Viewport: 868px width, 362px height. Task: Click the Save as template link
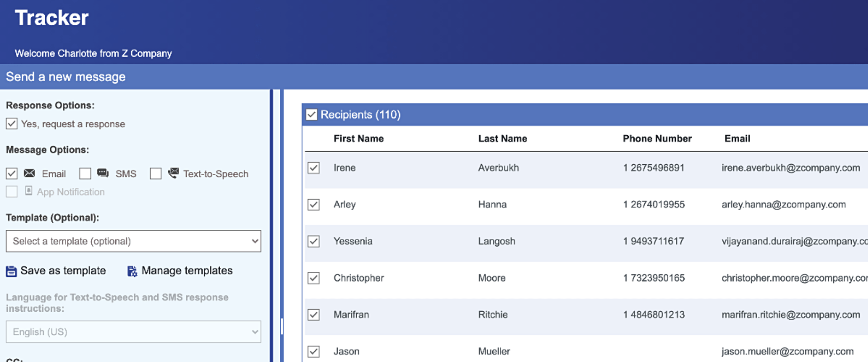pos(63,271)
